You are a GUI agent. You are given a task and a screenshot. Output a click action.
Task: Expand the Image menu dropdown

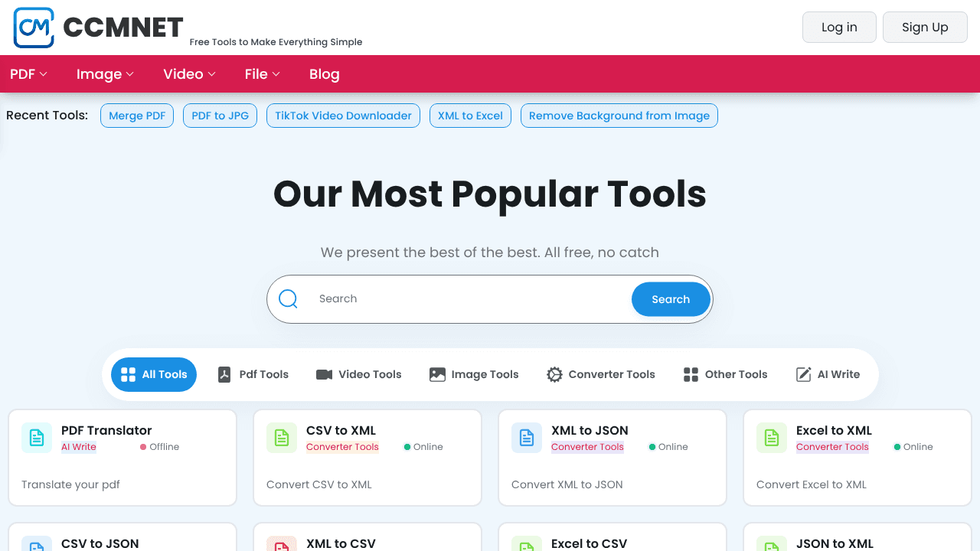pyautogui.click(x=106, y=74)
